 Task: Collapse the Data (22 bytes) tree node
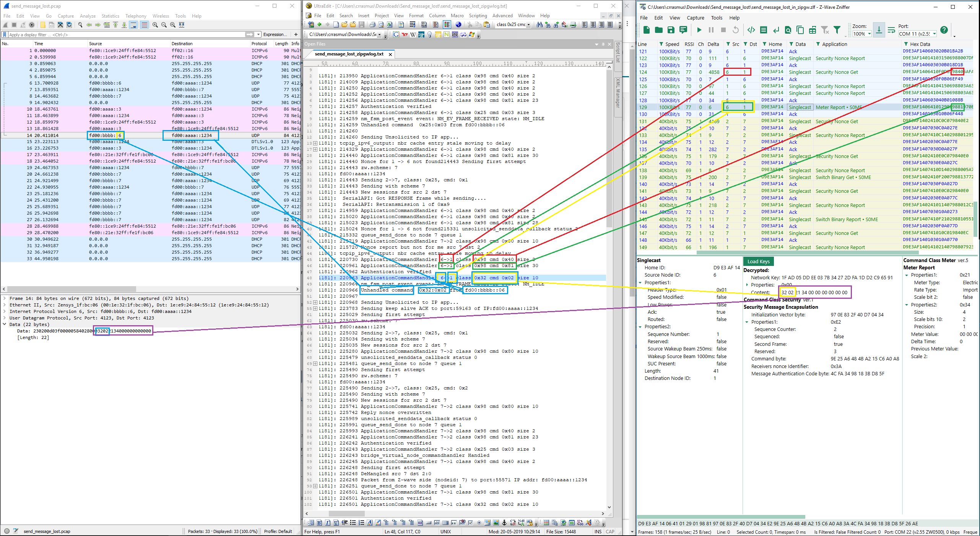4,324
